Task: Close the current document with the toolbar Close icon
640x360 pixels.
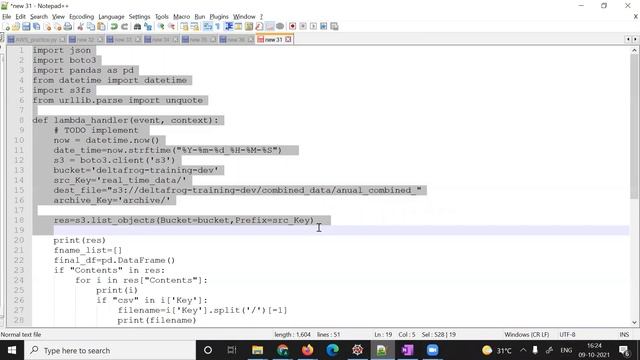Action: 47,27
